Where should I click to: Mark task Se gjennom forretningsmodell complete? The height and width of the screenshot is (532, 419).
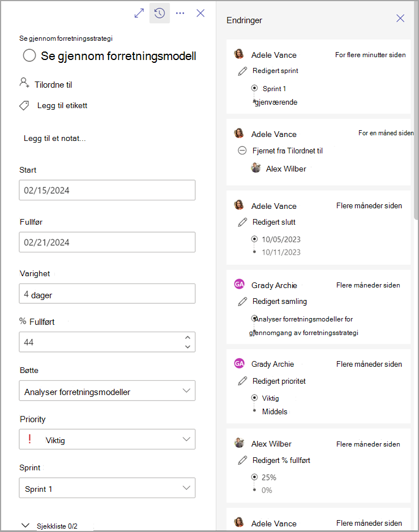coord(29,55)
